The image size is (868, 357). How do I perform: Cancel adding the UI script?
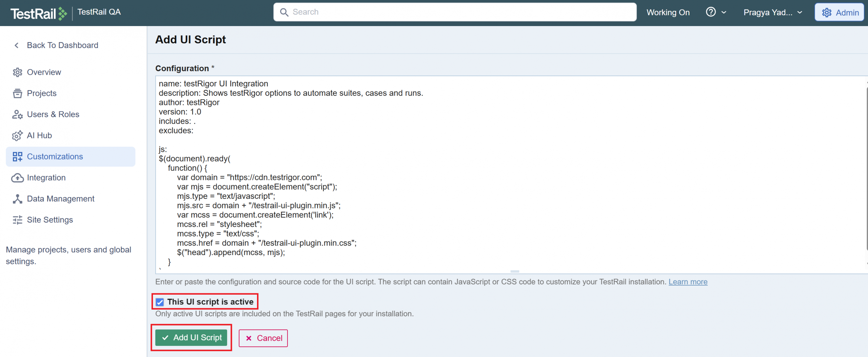pyautogui.click(x=263, y=338)
